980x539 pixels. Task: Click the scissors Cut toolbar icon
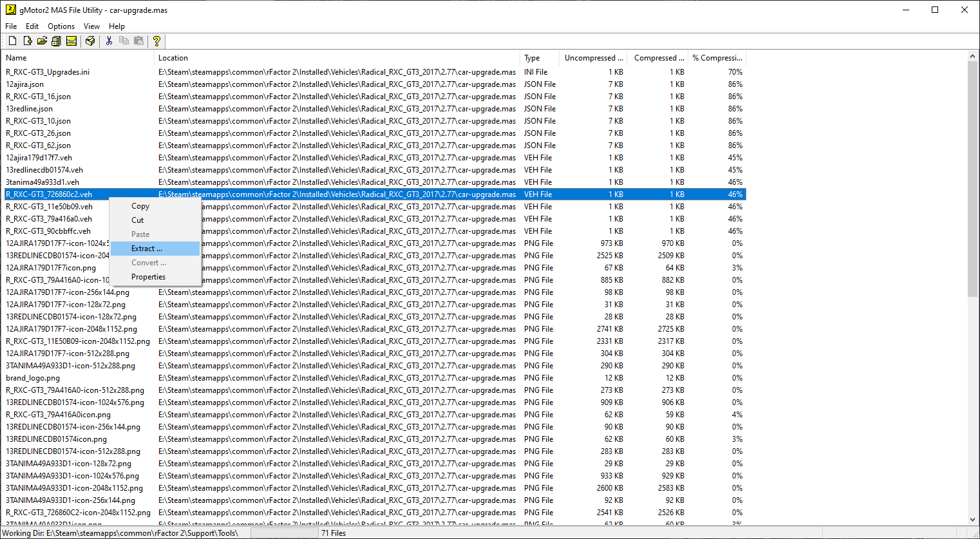click(x=109, y=41)
